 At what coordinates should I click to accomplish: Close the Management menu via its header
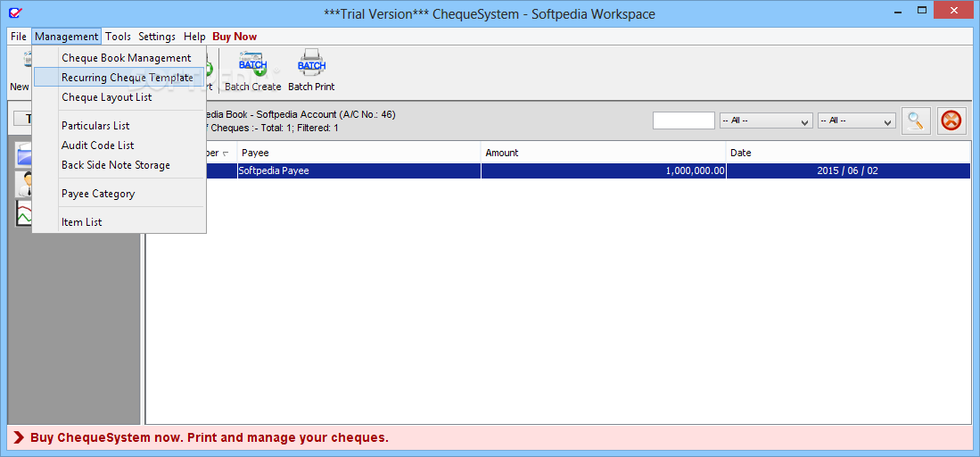67,37
